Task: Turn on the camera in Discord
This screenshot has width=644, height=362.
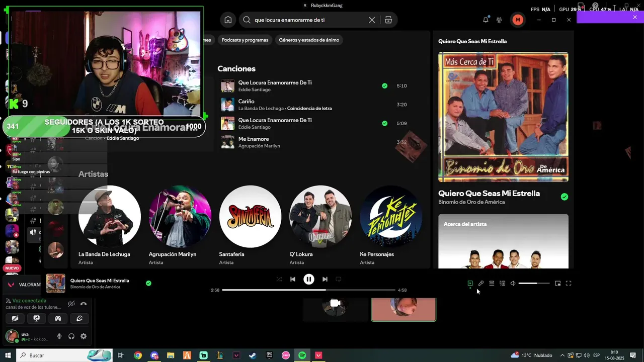Action: pyautogui.click(x=15, y=318)
